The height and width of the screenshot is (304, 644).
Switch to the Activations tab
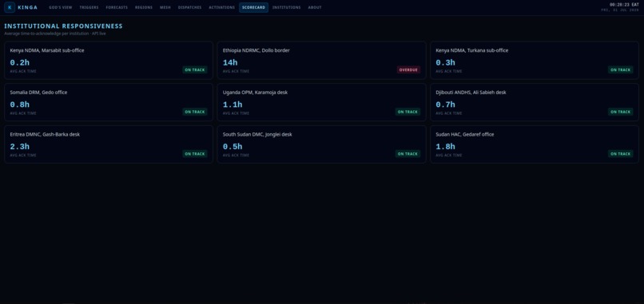222,7
